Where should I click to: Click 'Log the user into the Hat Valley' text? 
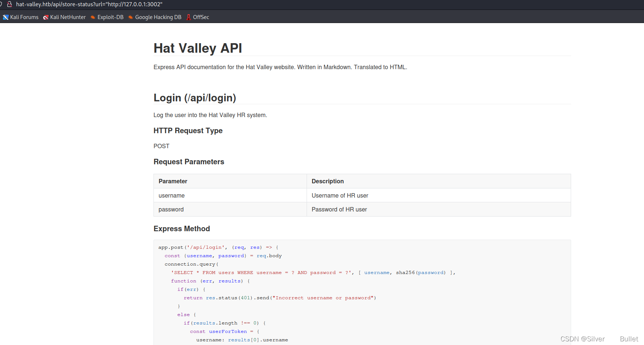point(210,115)
